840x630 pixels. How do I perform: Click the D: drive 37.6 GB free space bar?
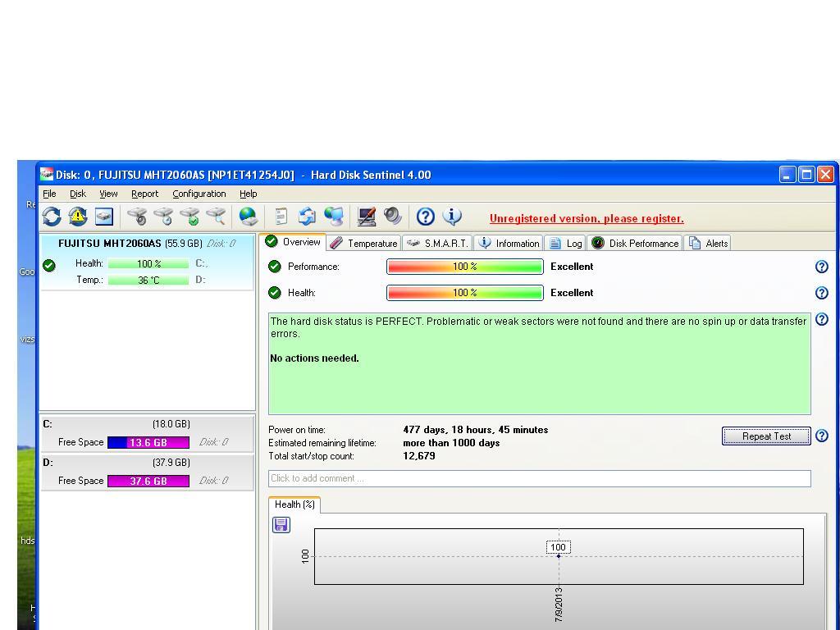[x=148, y=481]
